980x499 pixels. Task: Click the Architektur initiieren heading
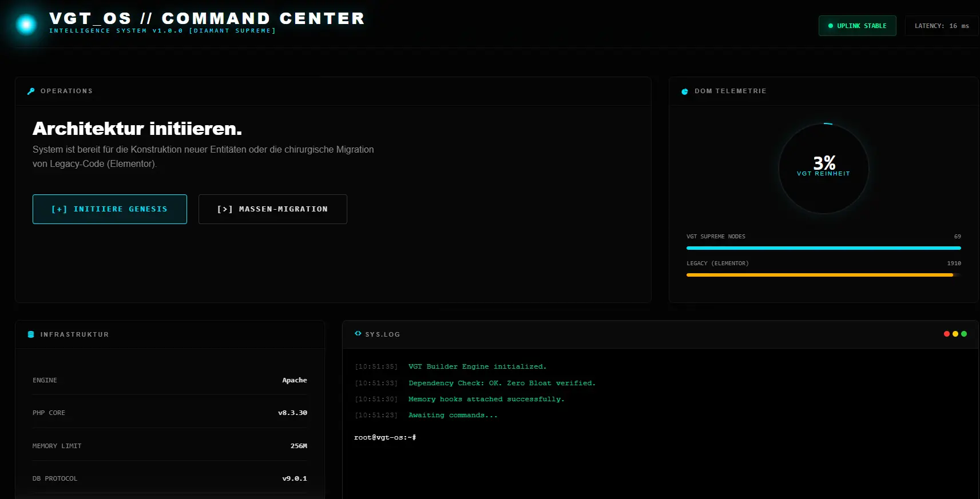point(137,129)
